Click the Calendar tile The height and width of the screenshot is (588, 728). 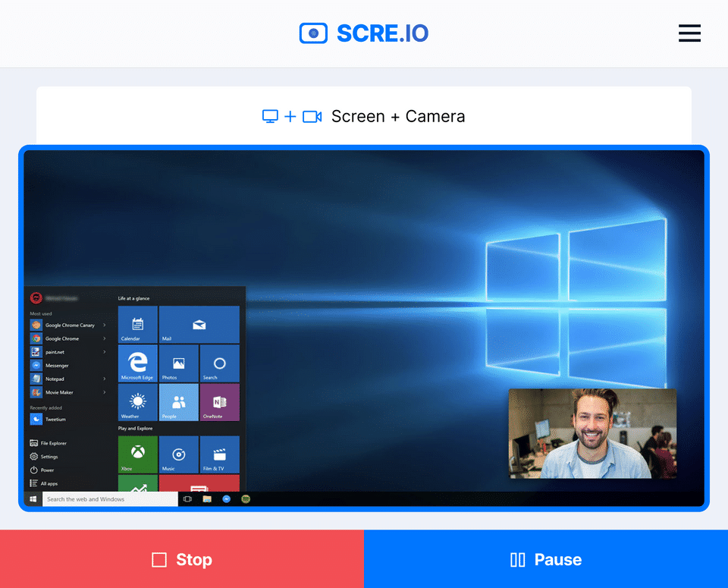coord(138,324)
